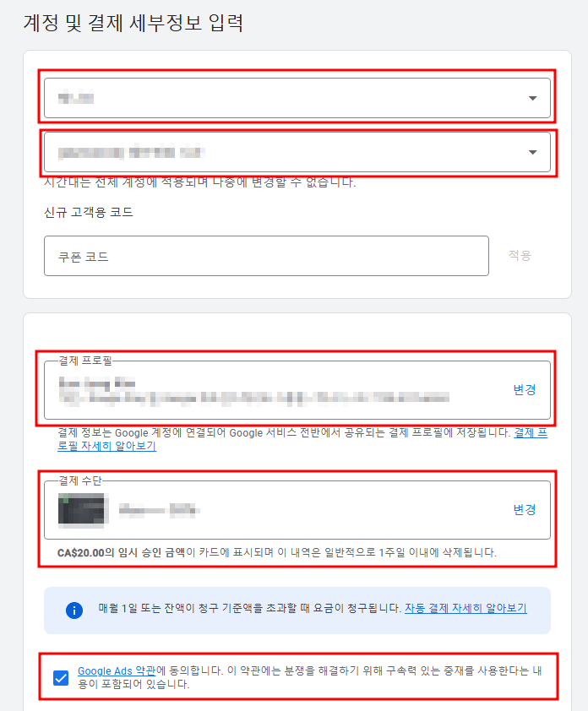Click the arrow icon of the time zone dropdown
588x711 pixels.
point(532,152)
